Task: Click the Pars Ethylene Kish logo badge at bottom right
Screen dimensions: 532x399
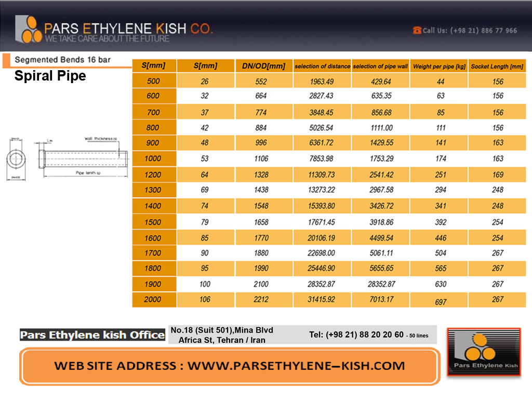Action: click(x=484, y=352)
